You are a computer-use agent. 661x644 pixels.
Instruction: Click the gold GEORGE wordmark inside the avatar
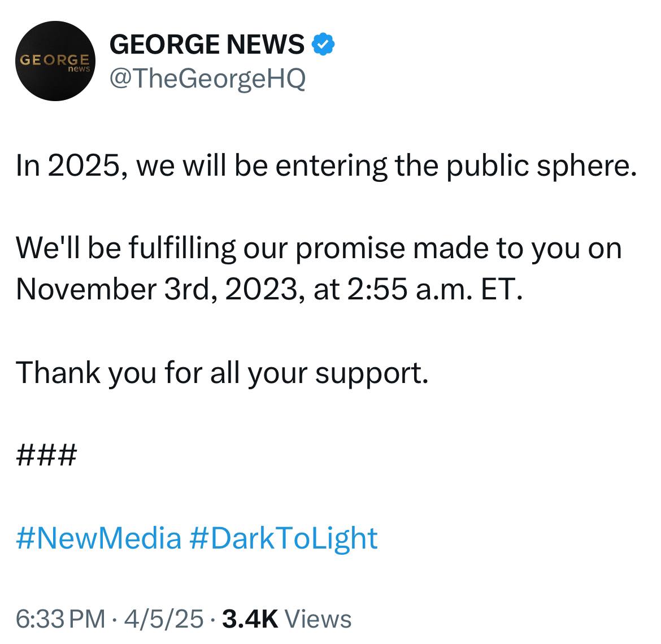point(55,59)
